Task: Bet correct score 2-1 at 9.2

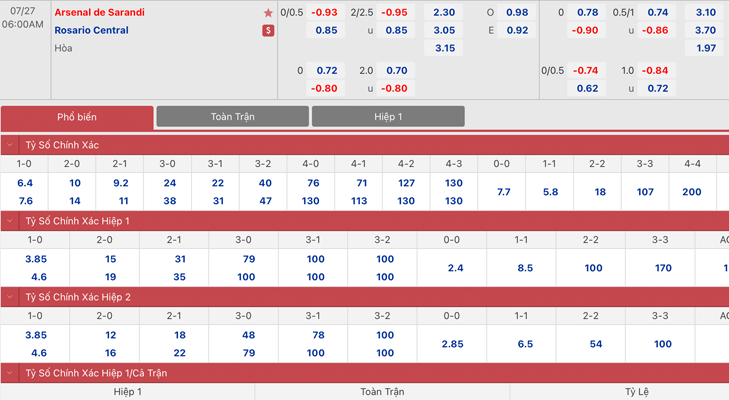Action: point(120,183)
